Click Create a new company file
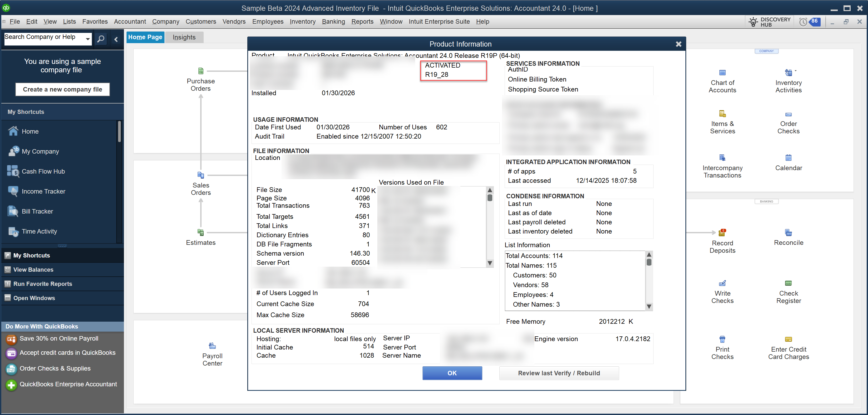 [62, 89]
